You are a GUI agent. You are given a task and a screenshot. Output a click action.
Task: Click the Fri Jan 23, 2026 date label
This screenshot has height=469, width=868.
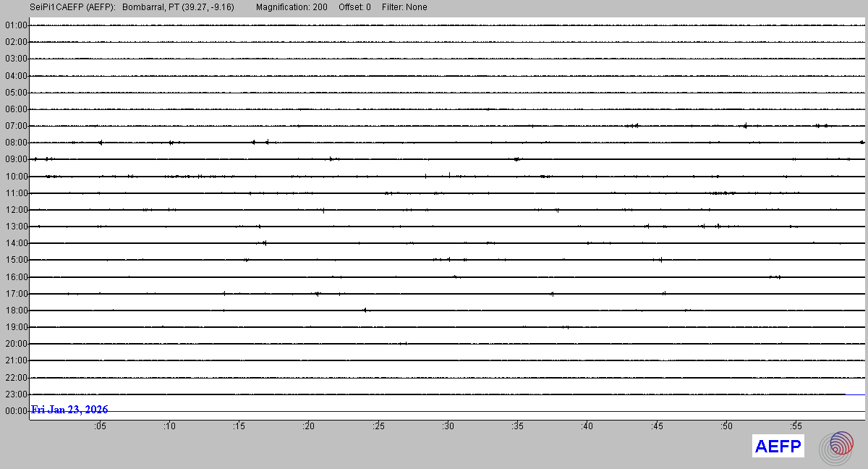[x=69, y=410]
